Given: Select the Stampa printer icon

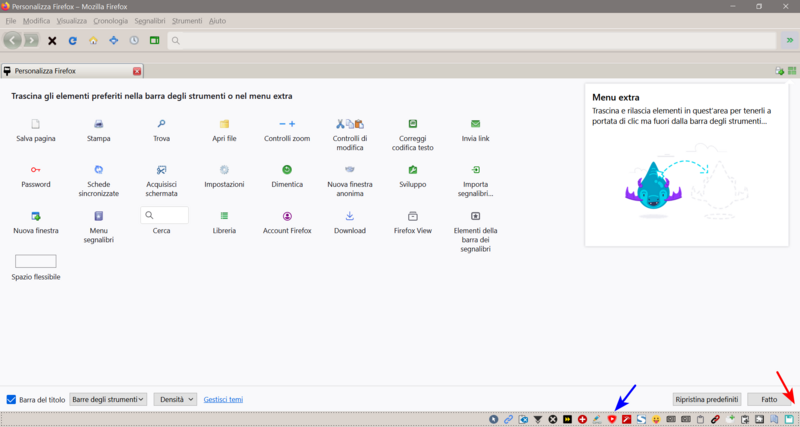Looking at the screenshot, I should tap(98, 123).
